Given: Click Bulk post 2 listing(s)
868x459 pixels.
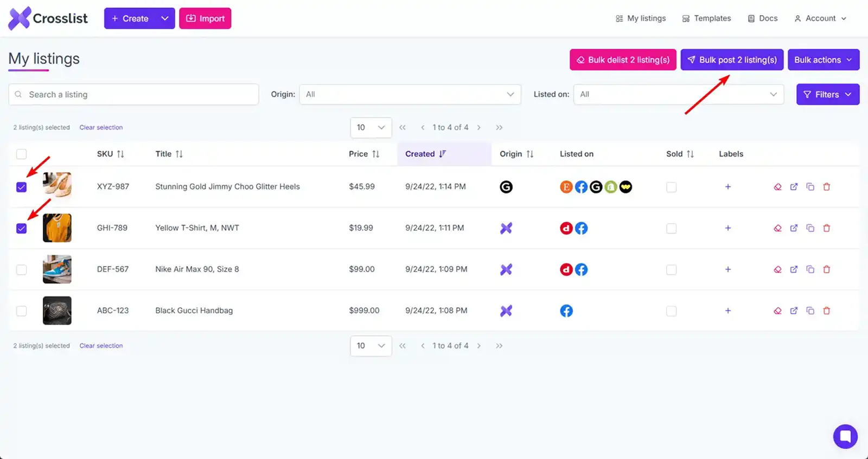Looking at the screenshot, I should coord(732,60).
